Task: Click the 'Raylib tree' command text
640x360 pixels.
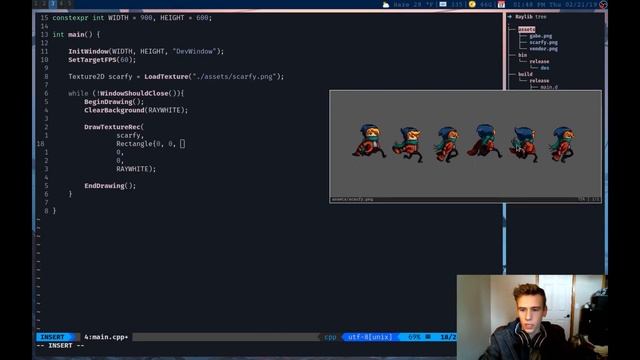Action: tap(531, 17)
